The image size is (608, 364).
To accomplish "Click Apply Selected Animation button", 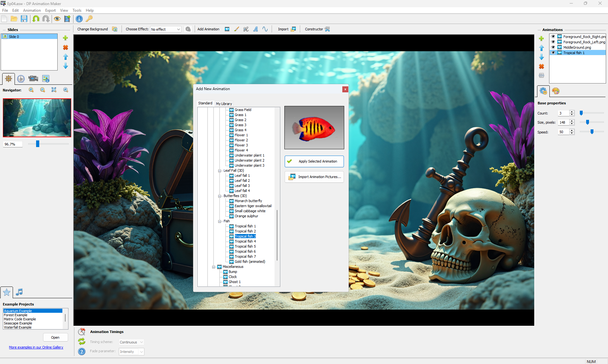I will tap(314, 161).
